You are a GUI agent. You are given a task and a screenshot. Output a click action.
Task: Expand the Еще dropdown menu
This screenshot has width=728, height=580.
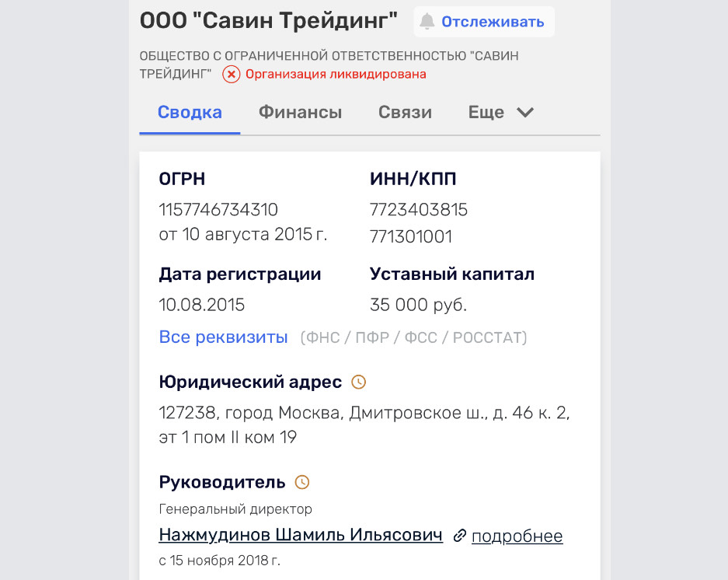[x=501, y=112]
